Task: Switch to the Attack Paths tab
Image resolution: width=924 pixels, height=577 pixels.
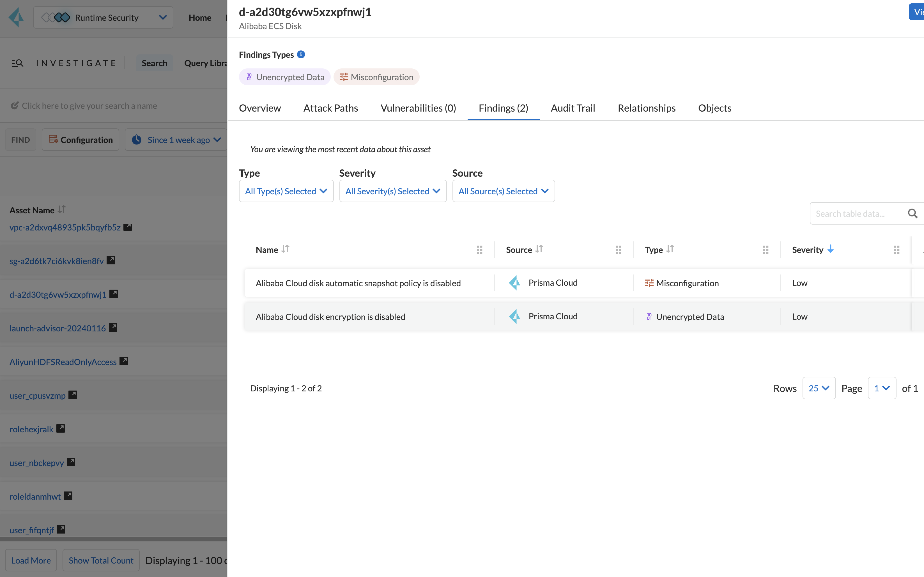Action: click(x=331, y=108)
